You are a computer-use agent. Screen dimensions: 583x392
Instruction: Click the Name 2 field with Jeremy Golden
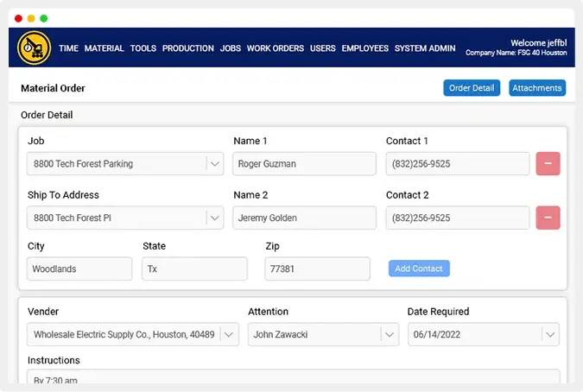point(304,218)
